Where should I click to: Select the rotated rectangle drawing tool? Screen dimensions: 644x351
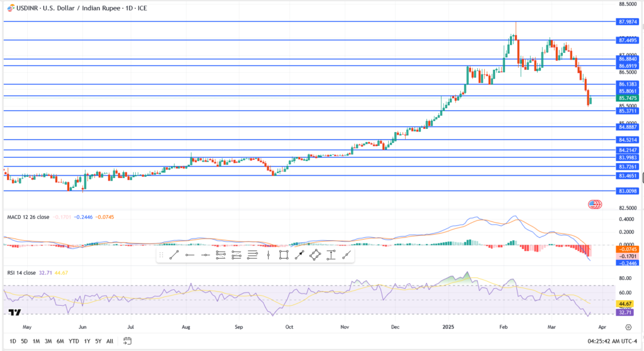click(315, 255)
